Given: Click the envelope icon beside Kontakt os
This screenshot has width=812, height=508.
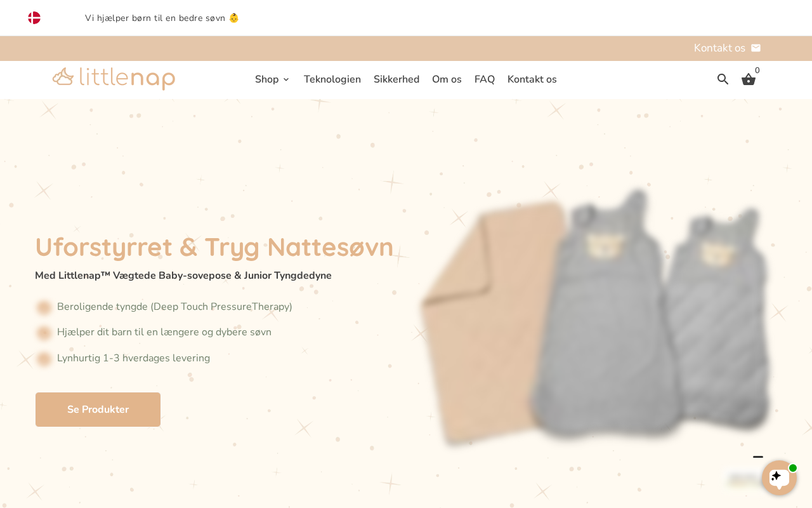Looking at the screenshot, I should [756, 48].
